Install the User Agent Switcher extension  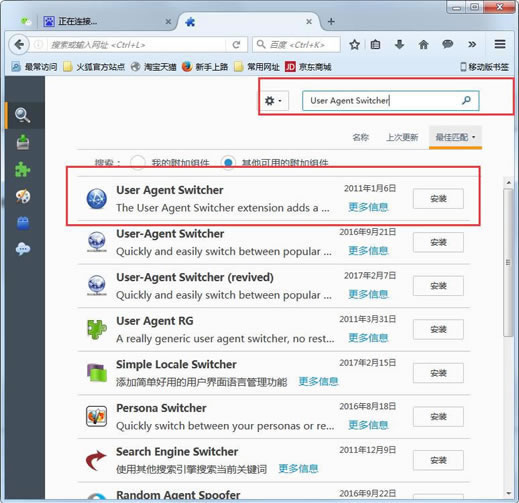tap(438, 199)
